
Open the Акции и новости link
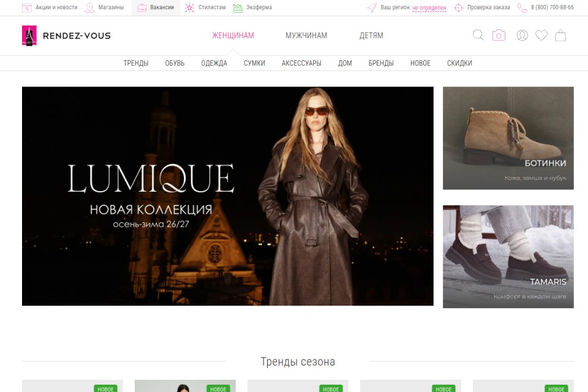point(56,7)
